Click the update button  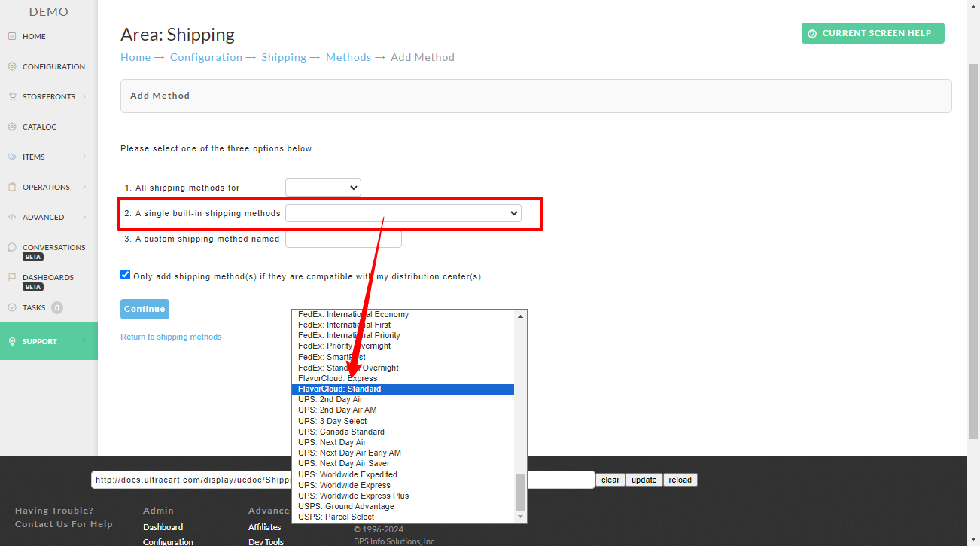(x=644, y=480)
